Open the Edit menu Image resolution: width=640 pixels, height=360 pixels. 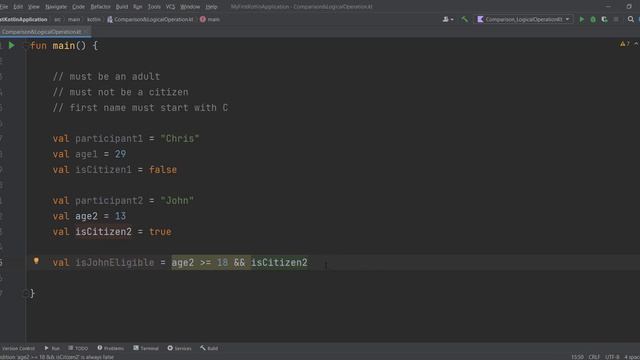coord(18,7)
